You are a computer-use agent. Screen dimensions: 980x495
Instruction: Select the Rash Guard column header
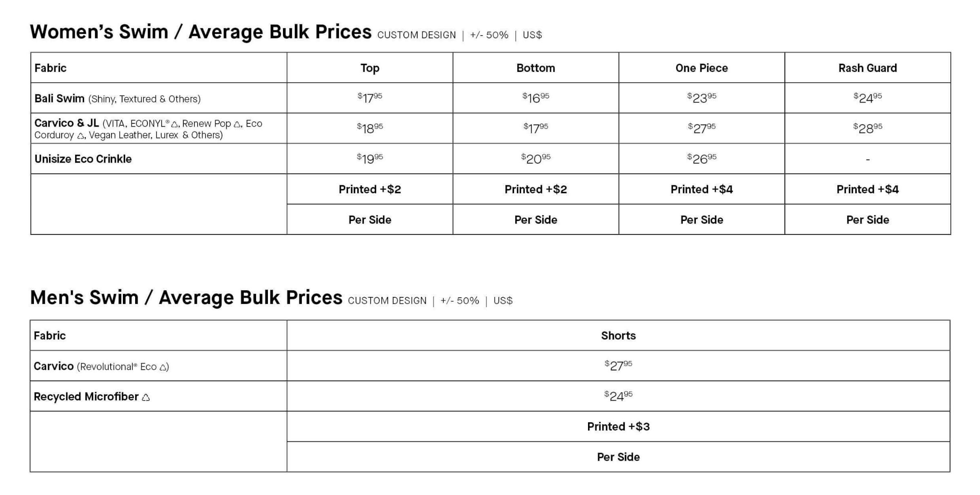pyautogui.click(x=868, y=68)
